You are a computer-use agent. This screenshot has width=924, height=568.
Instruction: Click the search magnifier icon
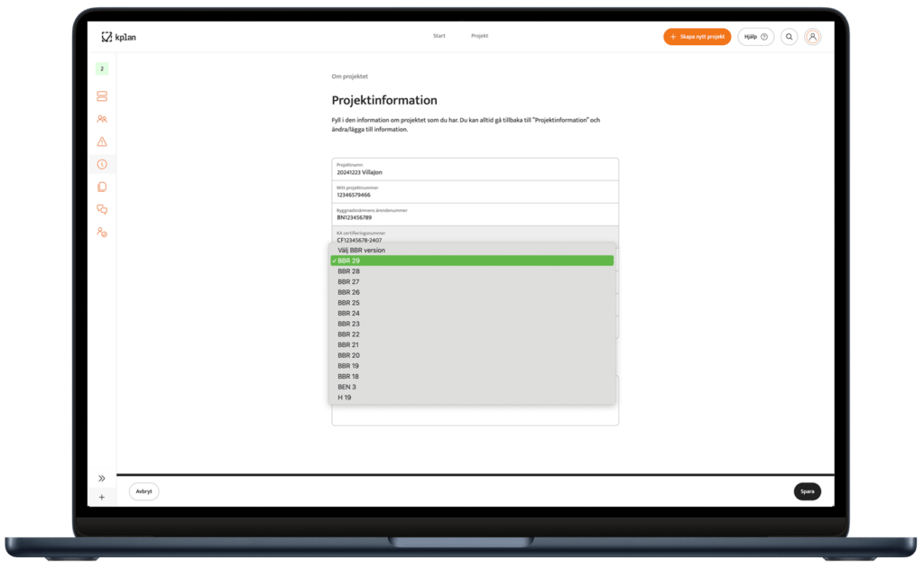tap(790, 37)
